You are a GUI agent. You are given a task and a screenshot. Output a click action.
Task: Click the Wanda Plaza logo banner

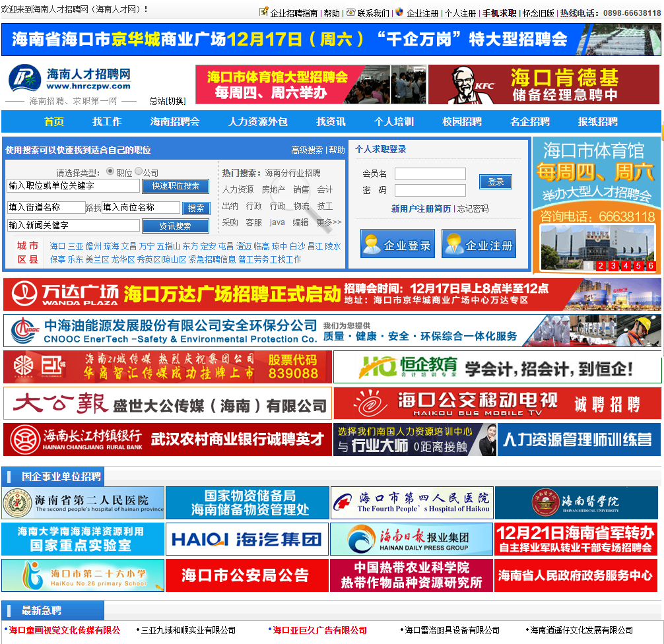[x=332, y=294]
